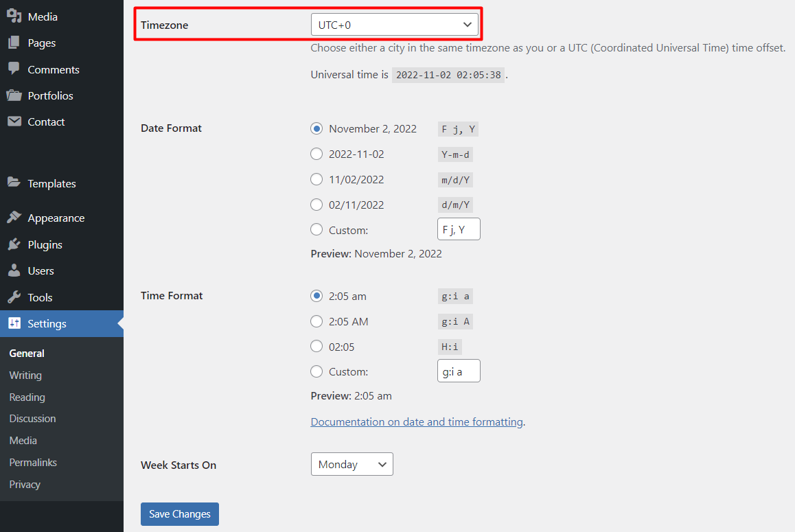Screen dimensions: 795x532
Task: Open Comments via speech bubble icon
Action: coord(14,69)
